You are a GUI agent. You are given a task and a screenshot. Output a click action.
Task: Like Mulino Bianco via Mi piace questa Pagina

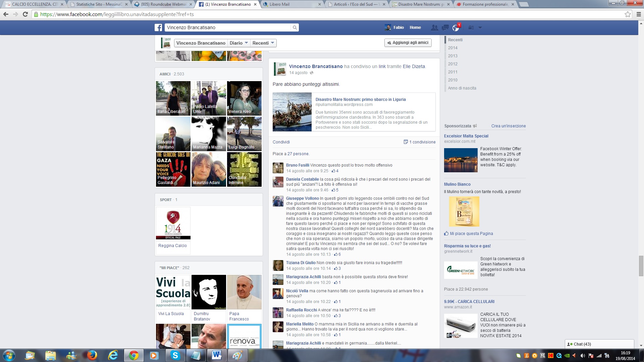click(469, 234)
